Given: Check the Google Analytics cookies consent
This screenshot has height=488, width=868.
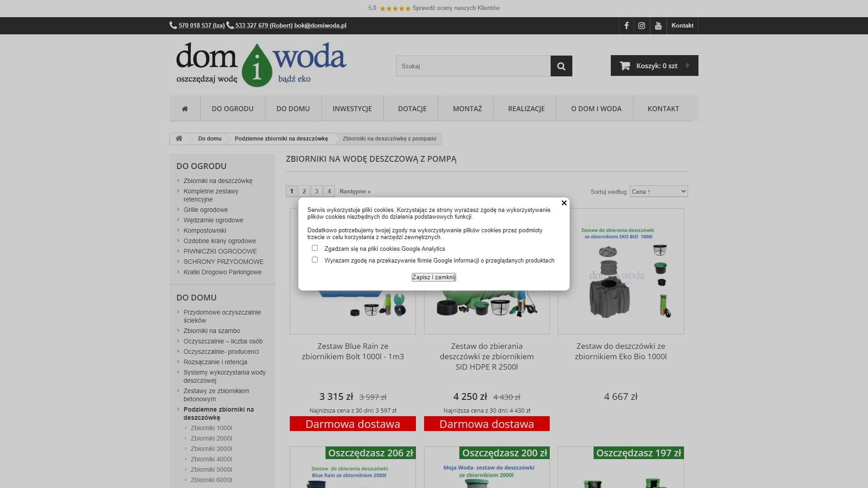Looking at the screenshot, I should [315, 248].
